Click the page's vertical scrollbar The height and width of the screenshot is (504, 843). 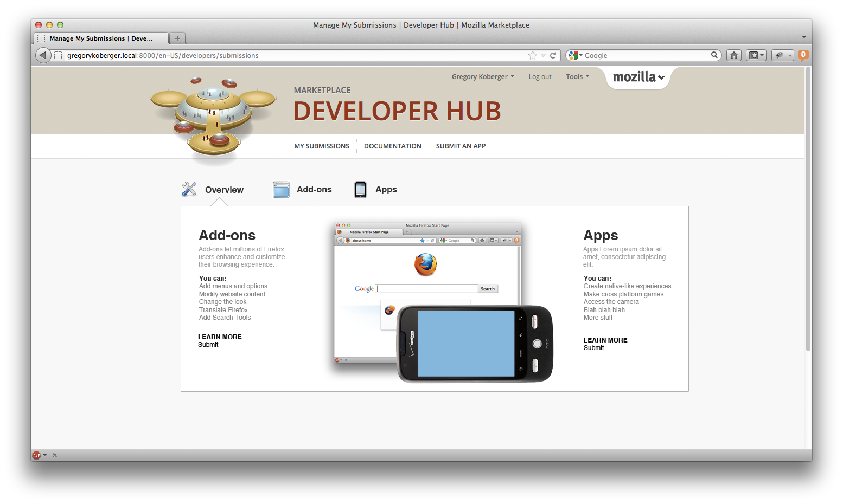point(808,209)
